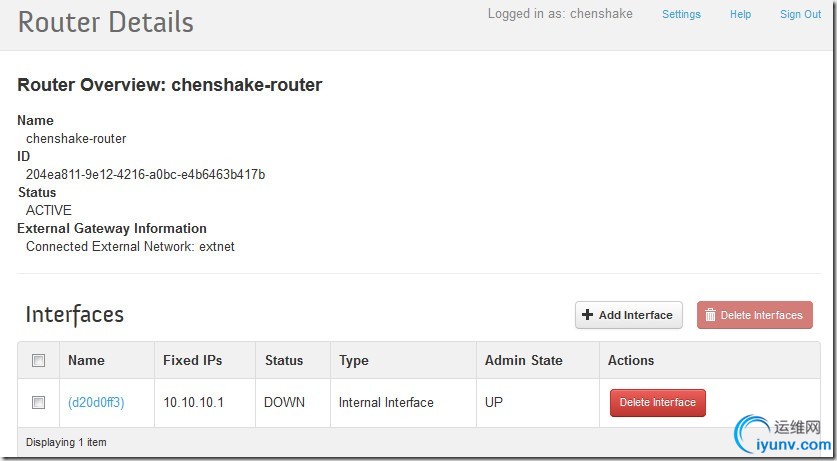
Task: Toggle the select-all checkbox in table header
Action: click(39, 360)
